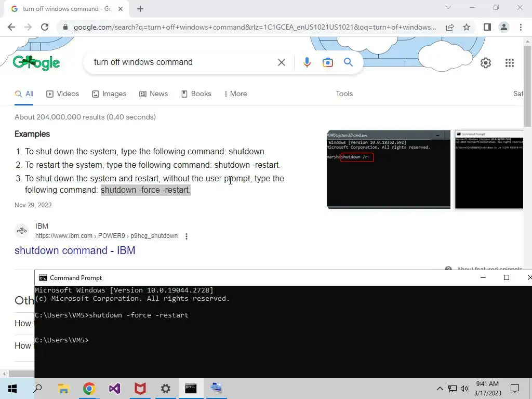This screenshot has width=532, height=399.
Task: Select the All results tab
Action: 24,94
